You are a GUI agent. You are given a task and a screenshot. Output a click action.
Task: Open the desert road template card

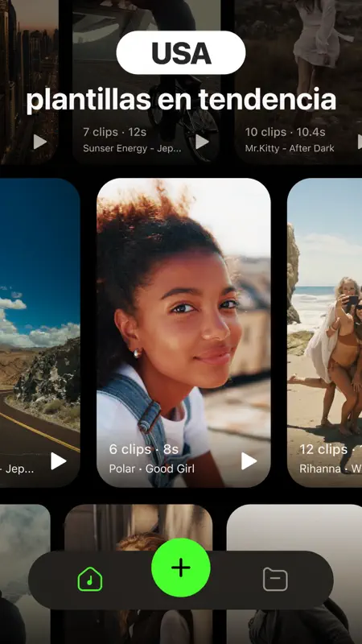point(39,332)
